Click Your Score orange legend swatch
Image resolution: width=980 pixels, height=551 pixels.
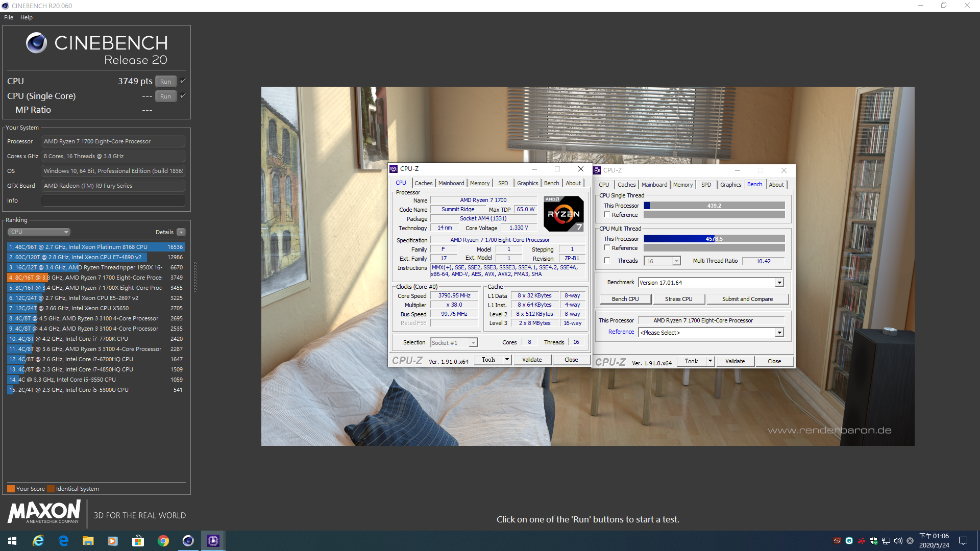[x=11, y=489]
